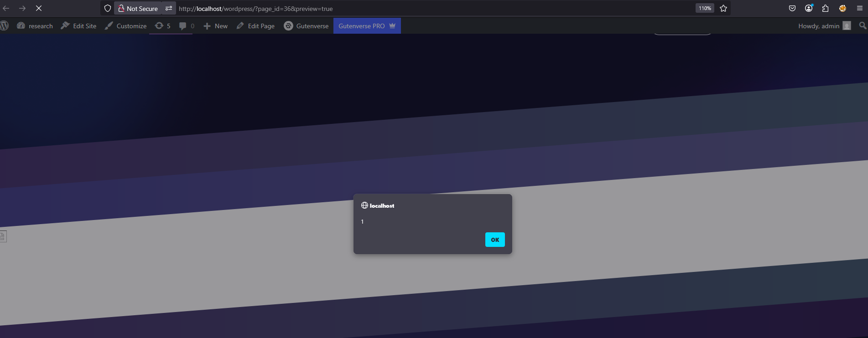This screenshot has width=868, height=338.
Task: Click Edit Site in admin bar
Action: 79,26
